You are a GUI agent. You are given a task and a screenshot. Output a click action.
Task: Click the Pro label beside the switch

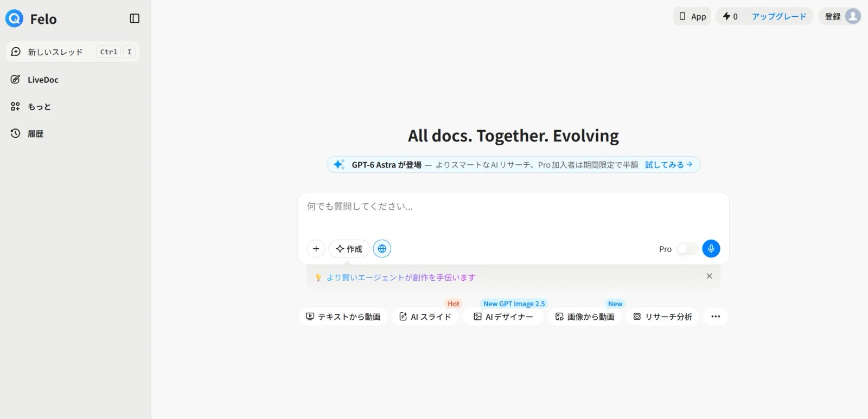[x=665, y=249]
